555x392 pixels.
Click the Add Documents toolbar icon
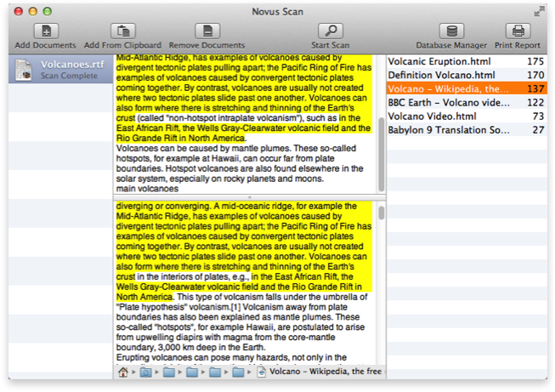click(47, 31)
